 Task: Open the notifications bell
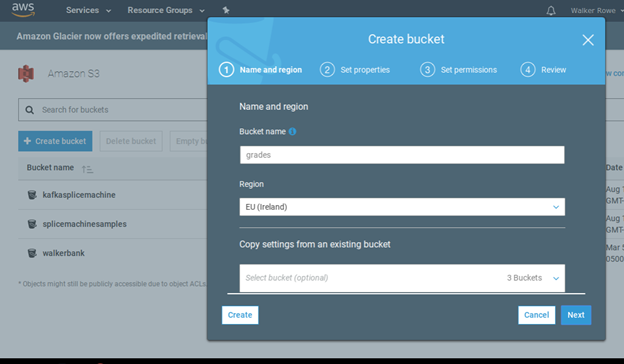(551, 11)
